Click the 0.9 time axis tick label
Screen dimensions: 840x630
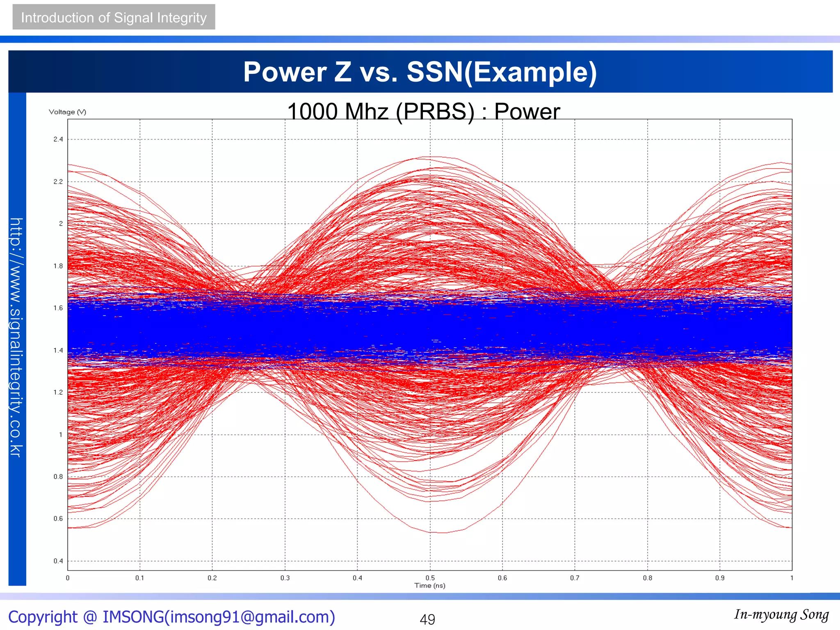[720, 578]
